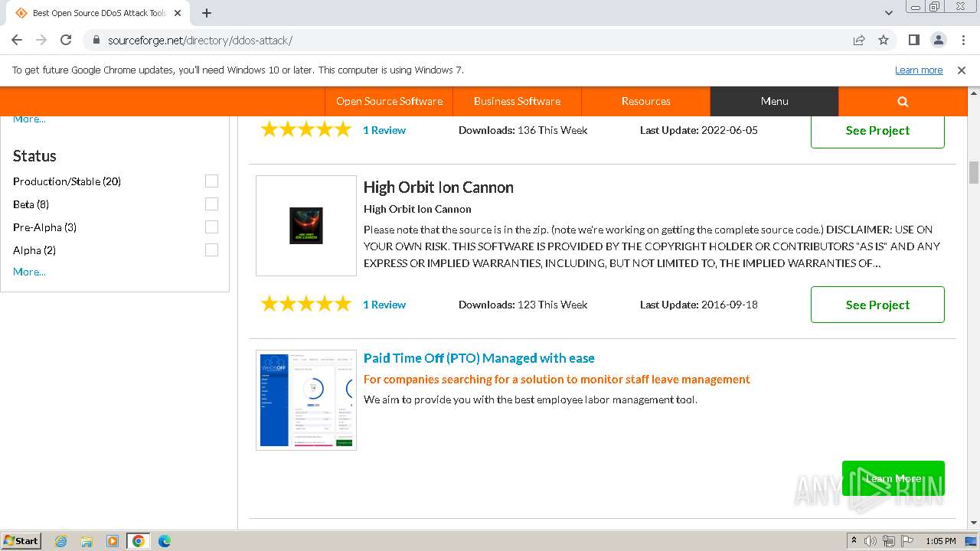Share this page icon
Image resolution: width=980 pixels, height=551 pixels.
click(859, 41)
